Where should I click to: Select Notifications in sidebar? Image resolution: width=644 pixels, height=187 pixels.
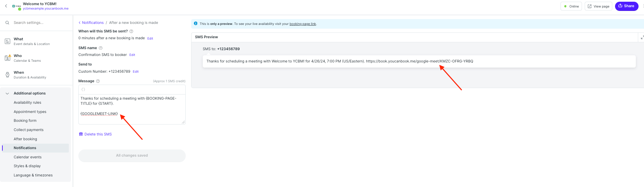[x=35, y=148]
